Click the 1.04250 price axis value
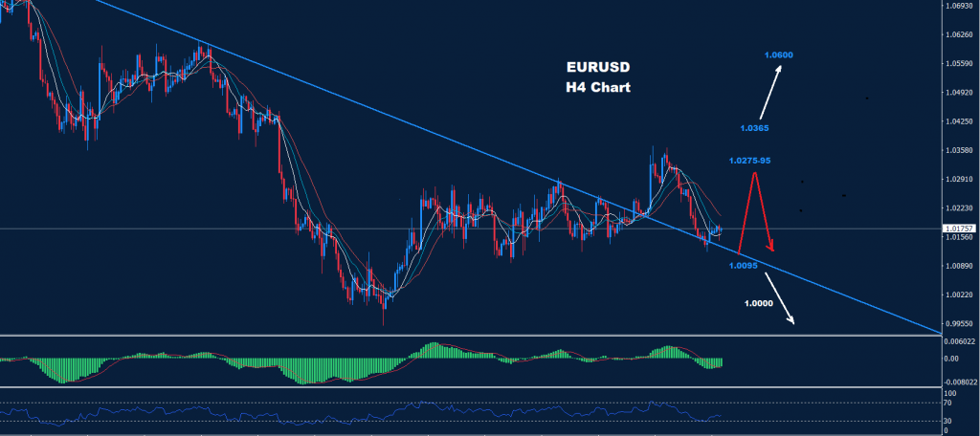Screen dimensions: 980x436 point(959,121)
